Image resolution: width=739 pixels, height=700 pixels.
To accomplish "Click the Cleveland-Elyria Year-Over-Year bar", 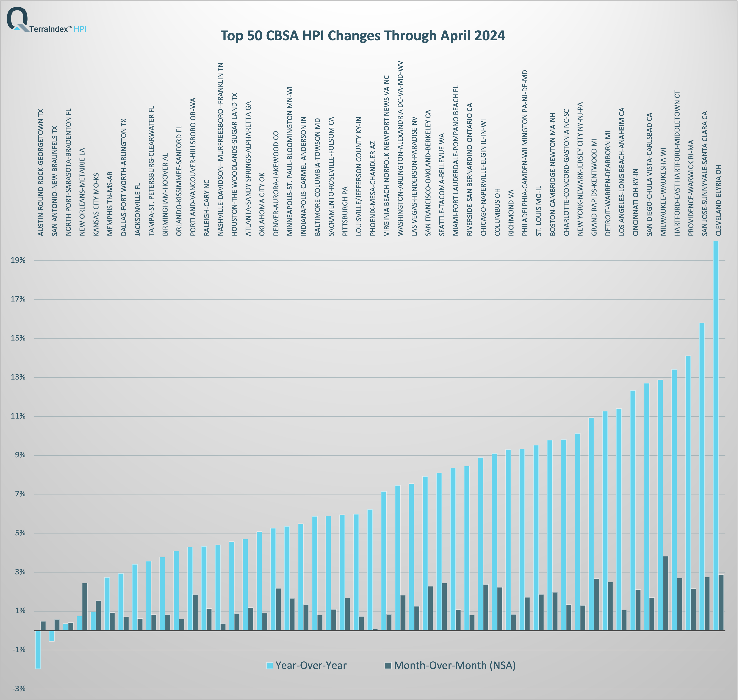I will (716, 436).
